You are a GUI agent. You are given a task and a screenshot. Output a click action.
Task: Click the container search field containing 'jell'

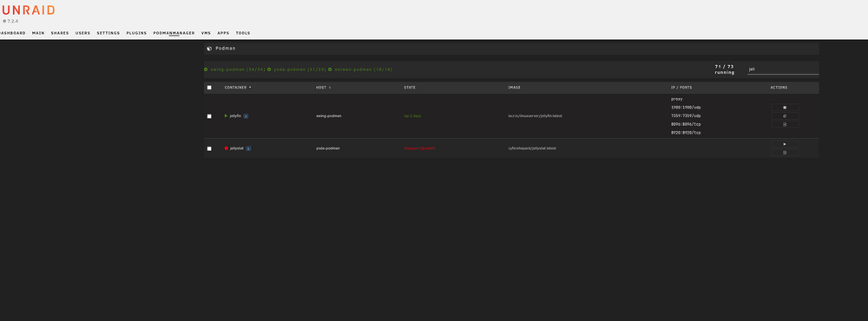[783, 69]
